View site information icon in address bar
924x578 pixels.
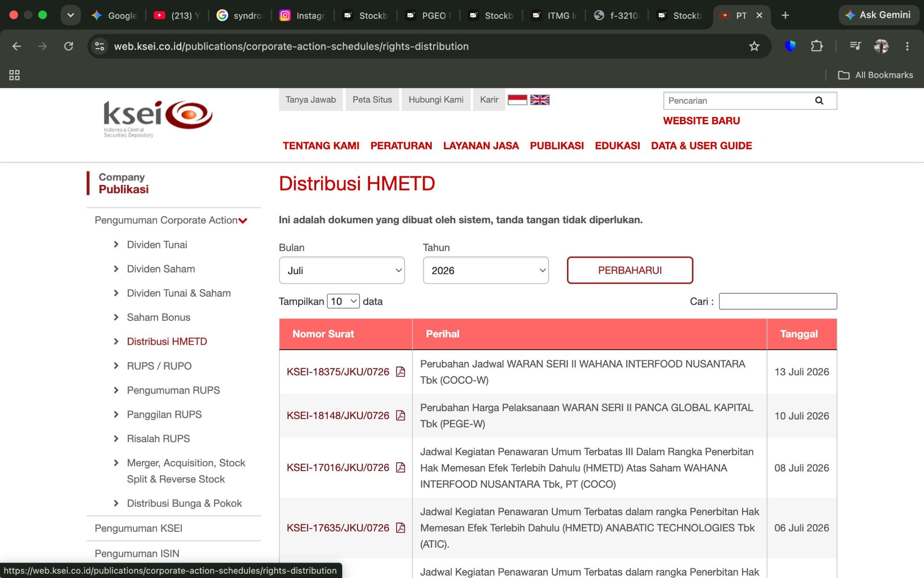100,46
